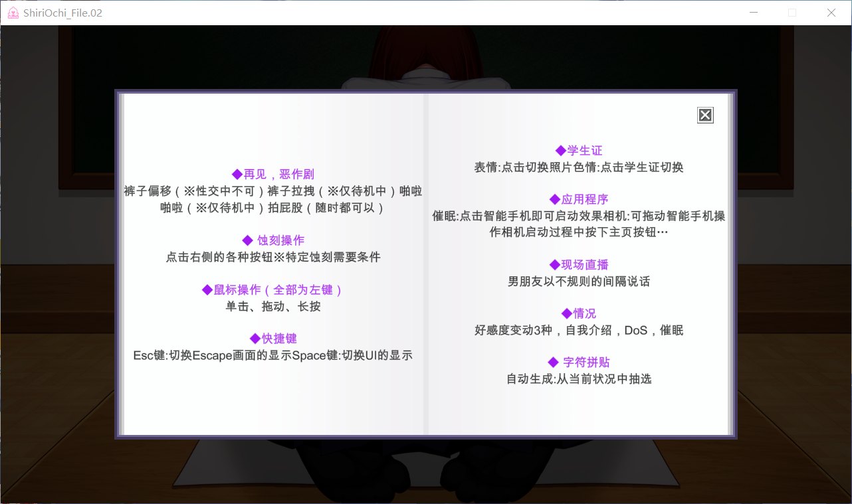Open the ◆现场直播 section
Screen dimensions: 852x504
(x=579, y=264)
